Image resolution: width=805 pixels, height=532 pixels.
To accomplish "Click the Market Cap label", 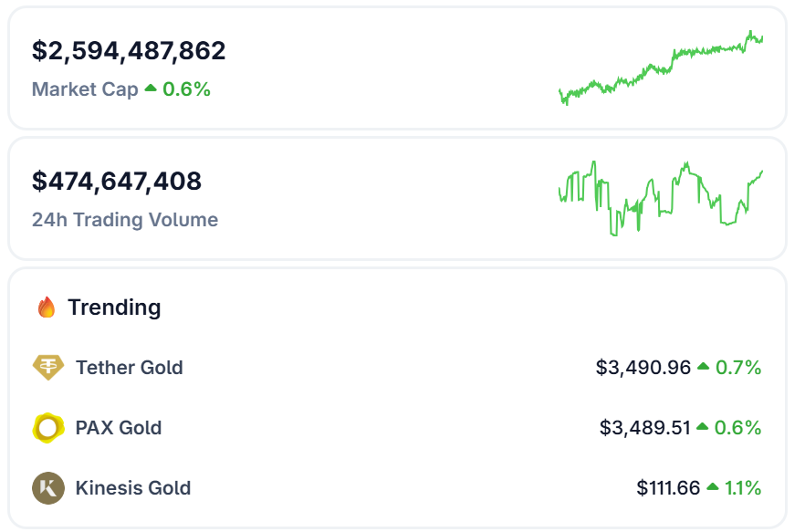I will click(x=85, y=89).
